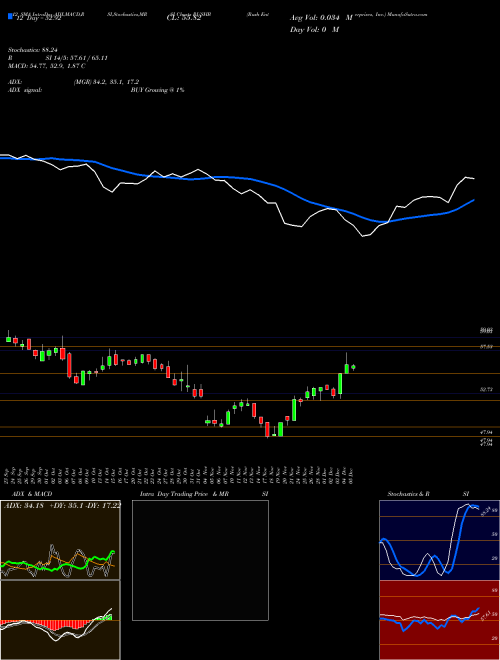Click the 'Day Vol: 0 M' text

point(314,30)
